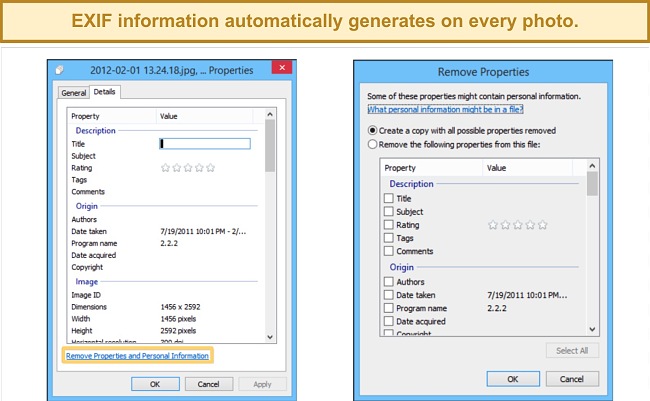
Task: Select the Comments row in Properties
Action: point(166,192)
